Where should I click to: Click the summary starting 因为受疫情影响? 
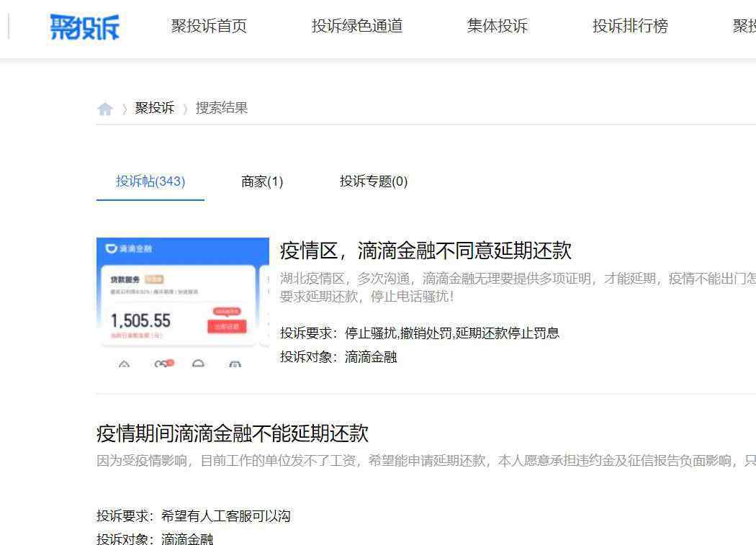[426, 461]
